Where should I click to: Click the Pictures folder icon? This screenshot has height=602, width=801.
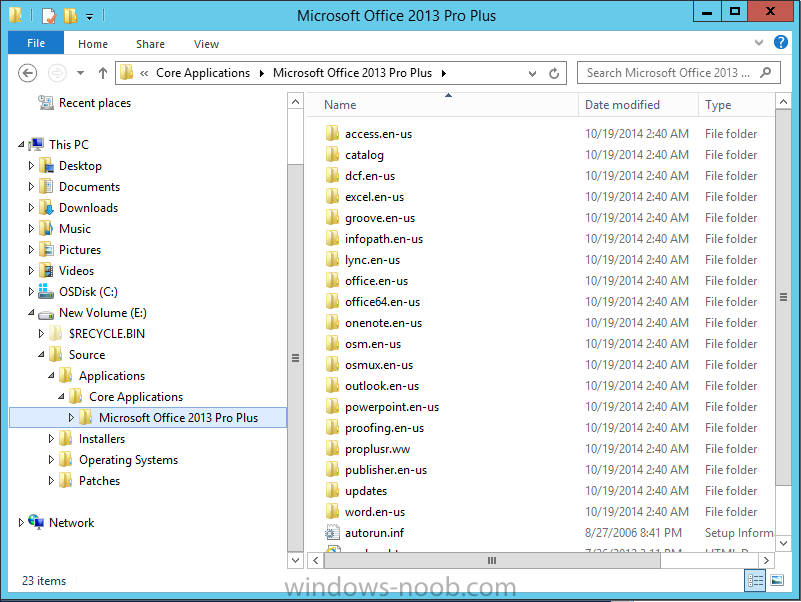pyautogui.click(x=46, y=249)
